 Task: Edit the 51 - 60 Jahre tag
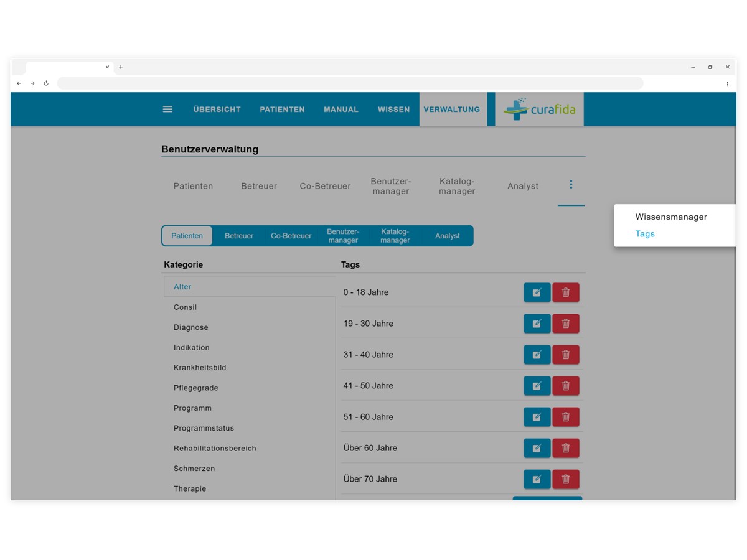click(x=537, y=417)
